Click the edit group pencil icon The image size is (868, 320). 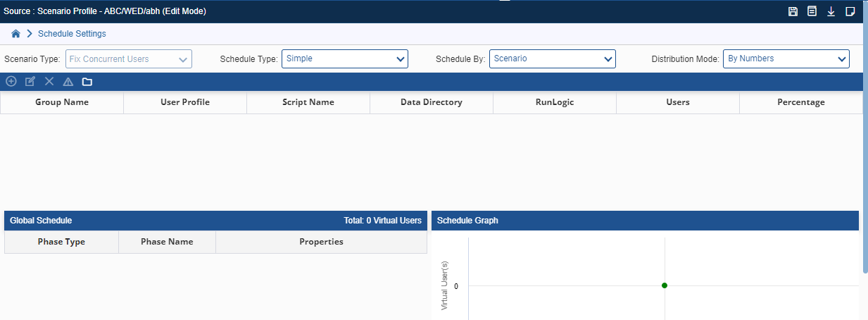click(30, 82)
